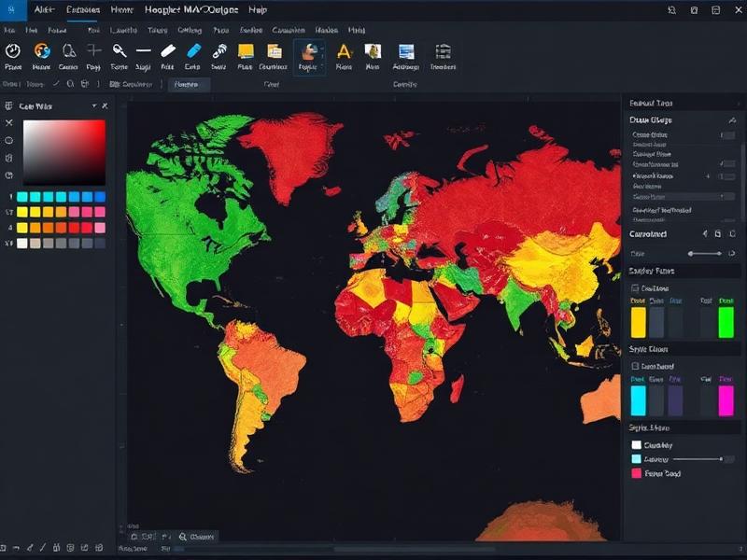Close the color panel with its X button

click(x=105, y=105)
